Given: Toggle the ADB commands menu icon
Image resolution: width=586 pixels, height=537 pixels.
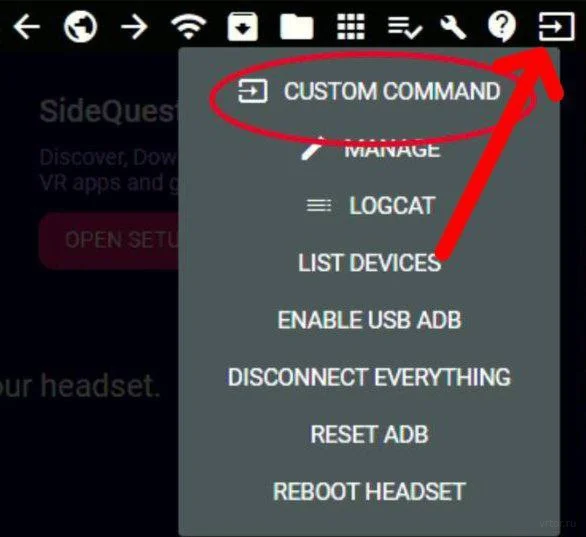Looking at the screenshot, I should point(556,26).
